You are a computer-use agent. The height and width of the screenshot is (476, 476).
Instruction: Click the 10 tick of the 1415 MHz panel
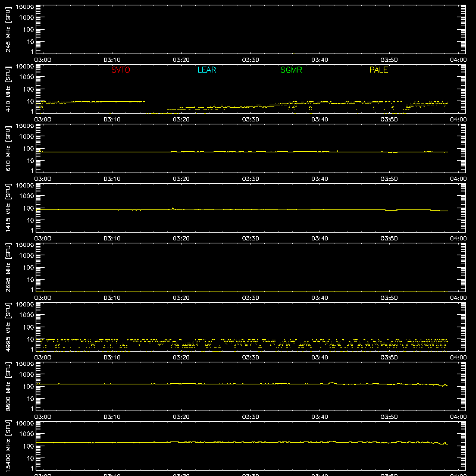30,220
